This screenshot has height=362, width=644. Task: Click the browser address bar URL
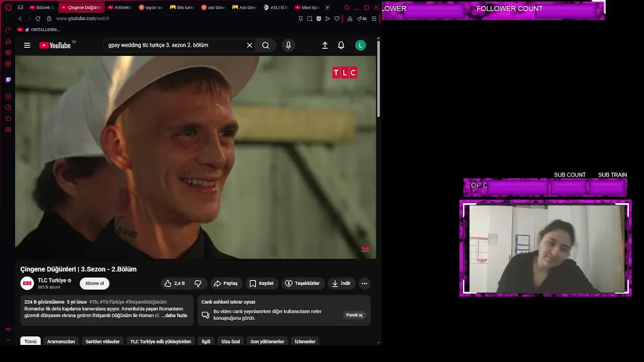tap(83, 19)
